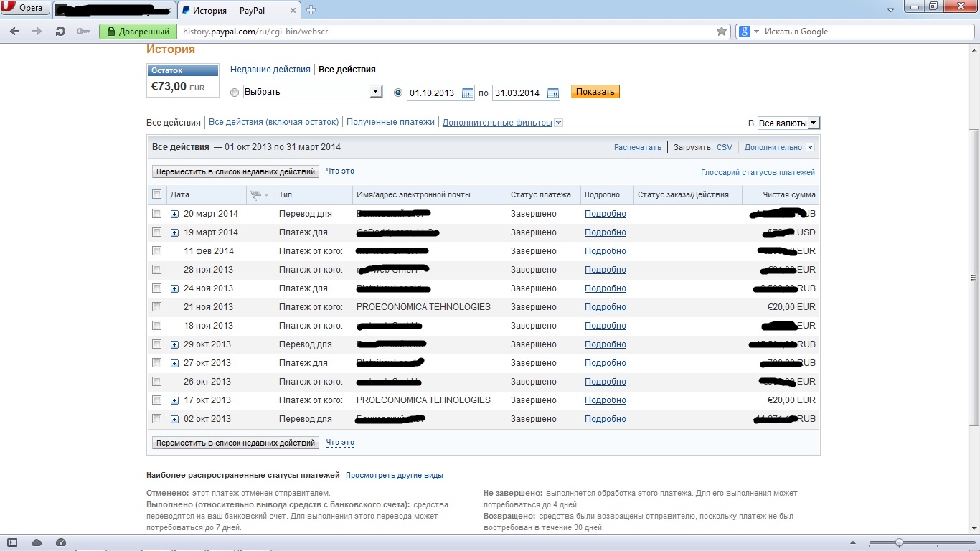Open the end date calendar picker
Viewport: 980px width, 551px height.
[552, 93]
